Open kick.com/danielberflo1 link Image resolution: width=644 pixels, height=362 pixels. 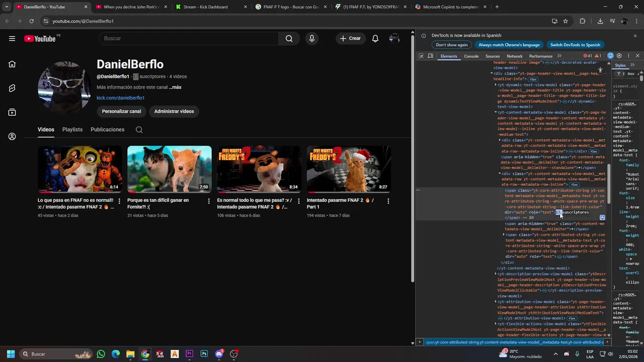coord(121,98)
